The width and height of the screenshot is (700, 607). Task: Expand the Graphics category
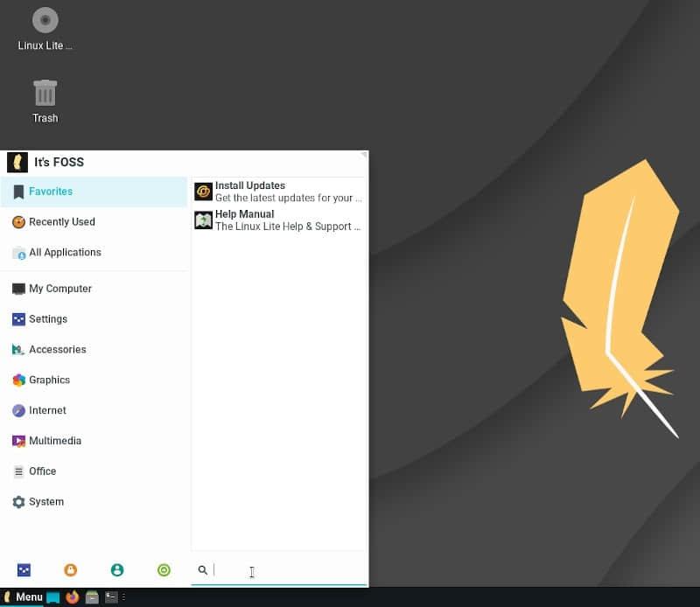click(x=94, y=380)
